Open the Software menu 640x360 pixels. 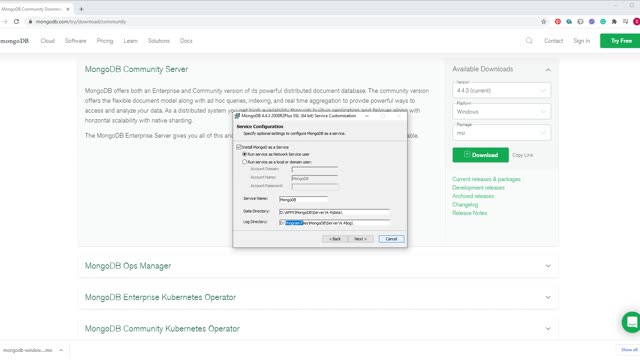76,41
